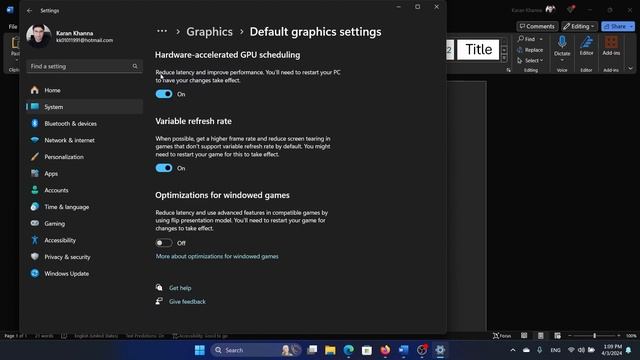Click the Accessibility figure icon
The height and width of the screenshot is (360, 640).
[35, 240]
